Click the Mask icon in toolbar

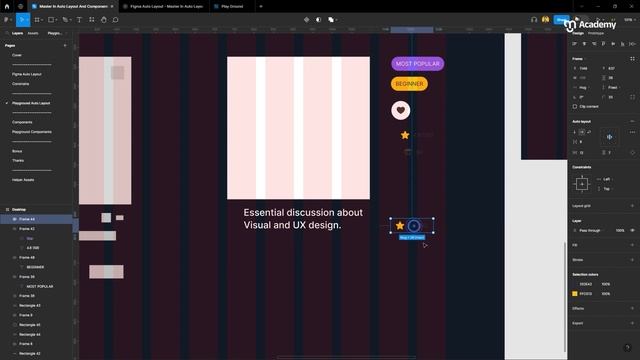tap(318, 20)
